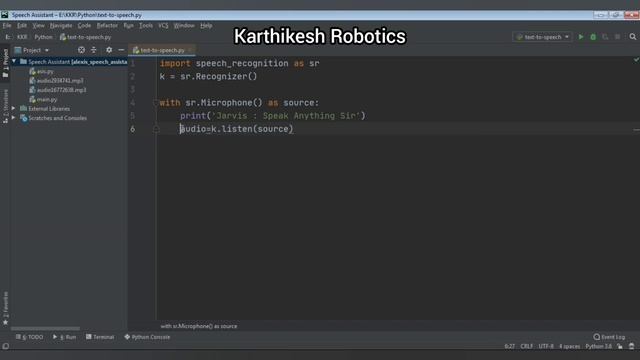Run with coverage icon in toolbar

[605, 37]
